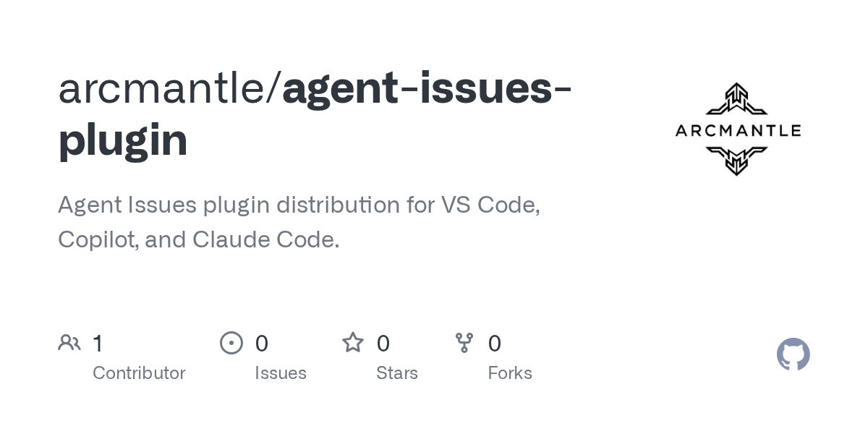Click the Stars star icon
Image resolution: width=868 pixels, height=434 pixels.
pos(353,342)
